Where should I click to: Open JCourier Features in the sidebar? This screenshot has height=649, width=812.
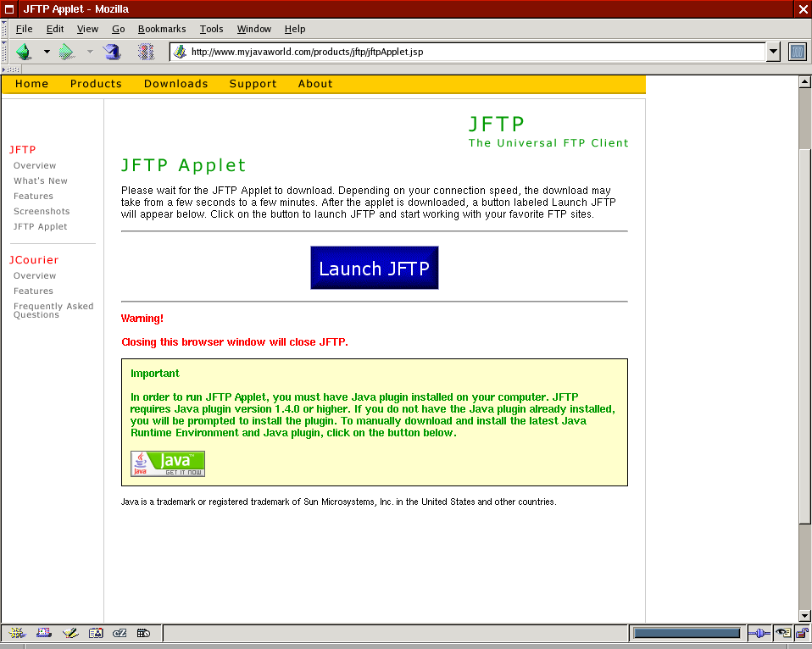click(x=33, y=291)
